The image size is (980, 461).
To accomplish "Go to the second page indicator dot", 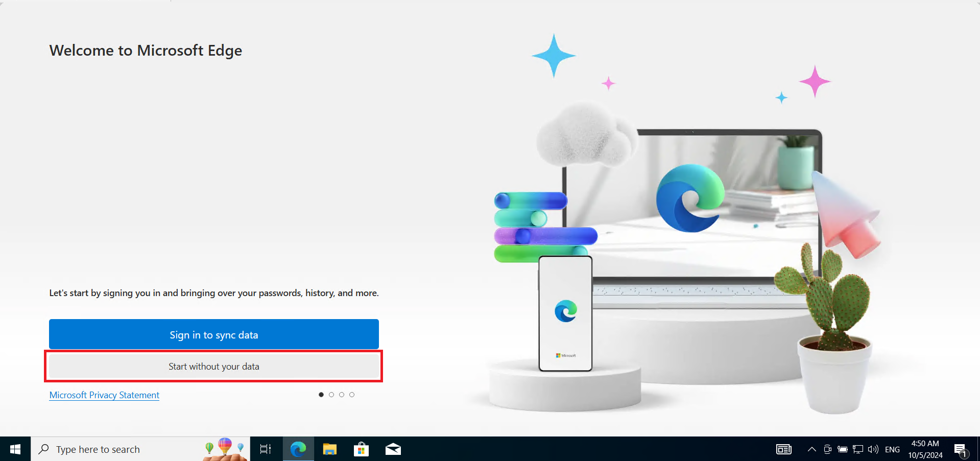I will (x=331, y=394).
